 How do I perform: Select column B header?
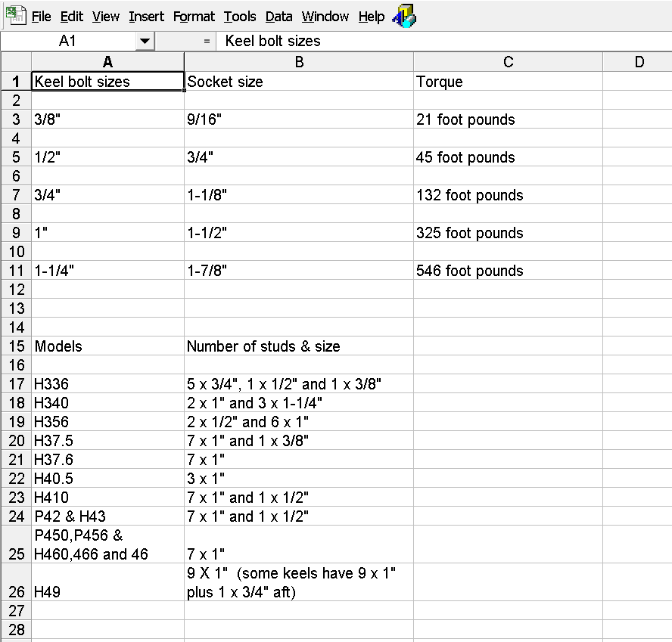click(299, 62)
